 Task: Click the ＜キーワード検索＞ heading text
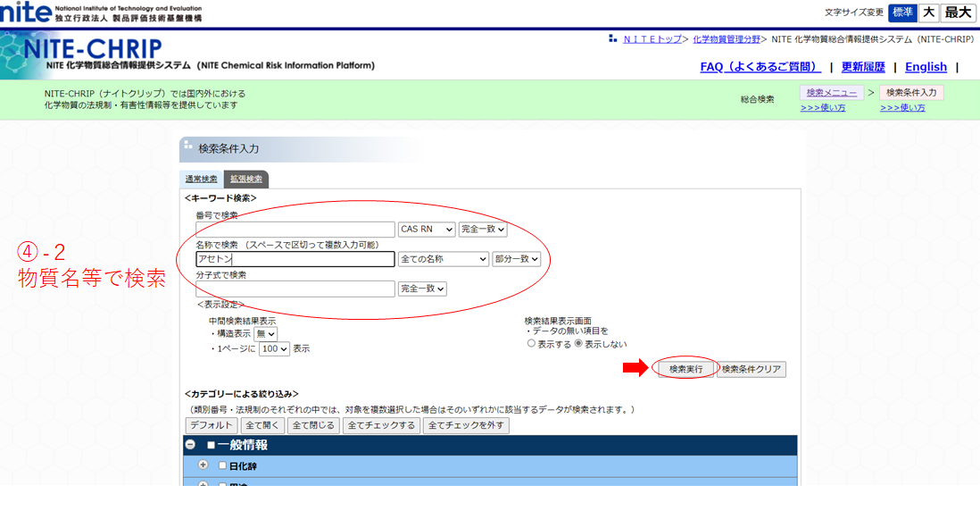coord(220,198)
